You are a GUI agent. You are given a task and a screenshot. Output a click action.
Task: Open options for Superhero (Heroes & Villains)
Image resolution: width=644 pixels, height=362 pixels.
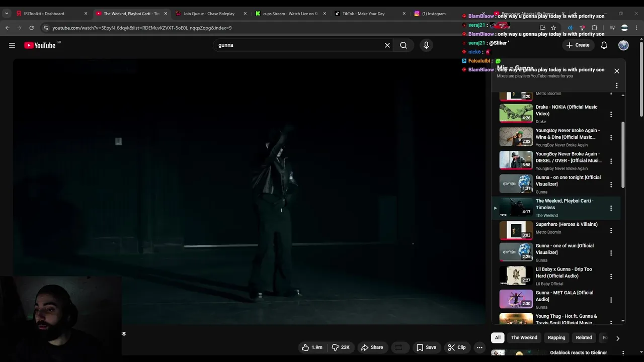[x=611, y=231]
